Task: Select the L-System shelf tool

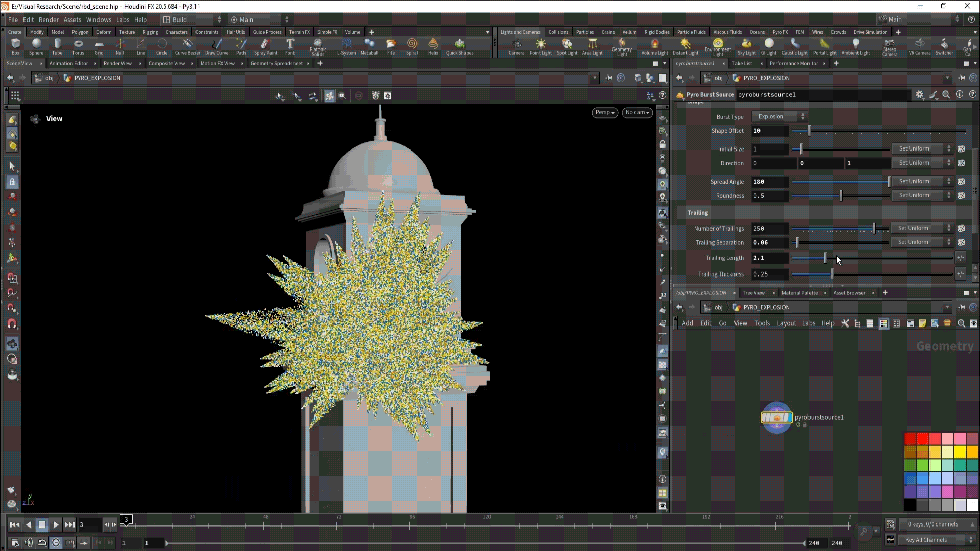Action: 346,46
